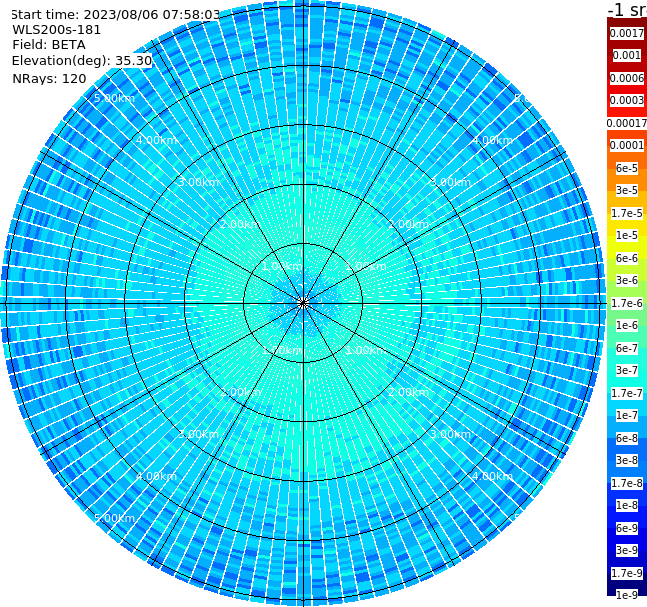Viewport: 647px width, 607px height.
Task: Click the 1e-5 colorbar tick label
Action: [627, 235]
